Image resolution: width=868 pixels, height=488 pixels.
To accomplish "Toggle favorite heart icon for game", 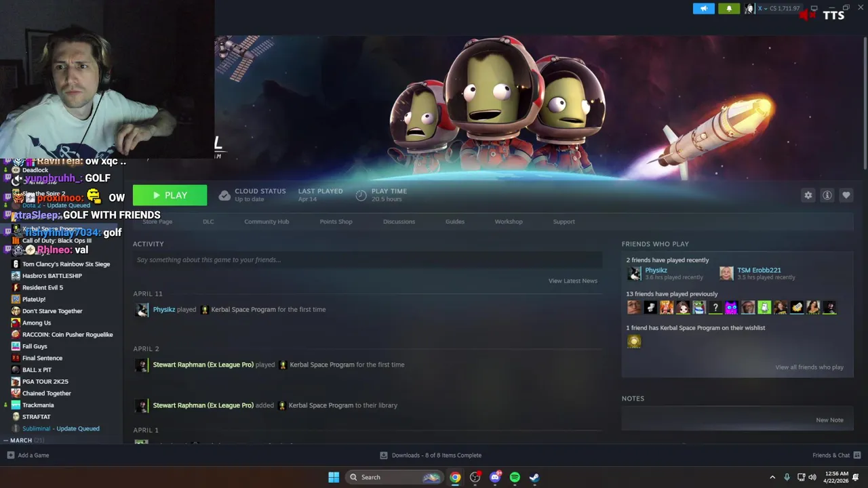I will (x=846, y=195).
